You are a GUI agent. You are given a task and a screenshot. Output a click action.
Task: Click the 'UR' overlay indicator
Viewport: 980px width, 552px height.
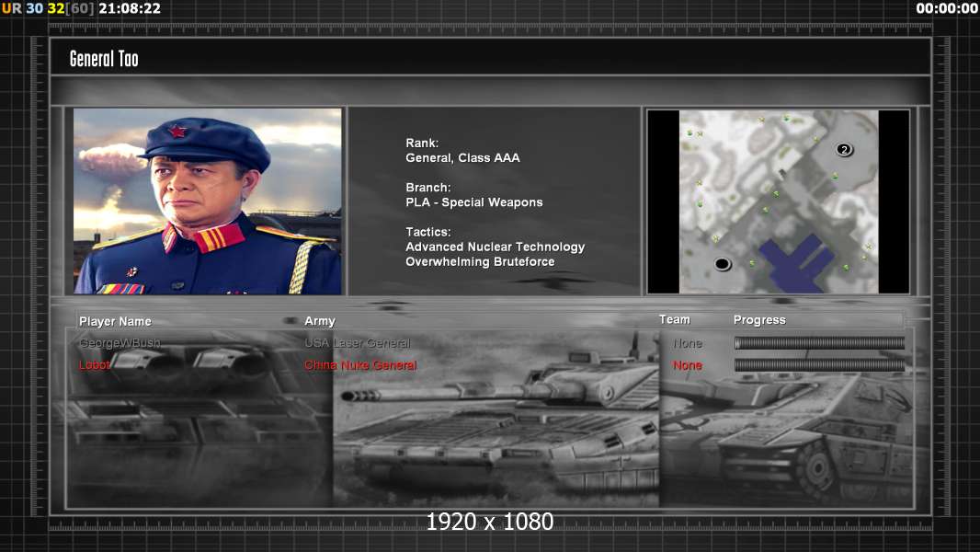(11, 9)
